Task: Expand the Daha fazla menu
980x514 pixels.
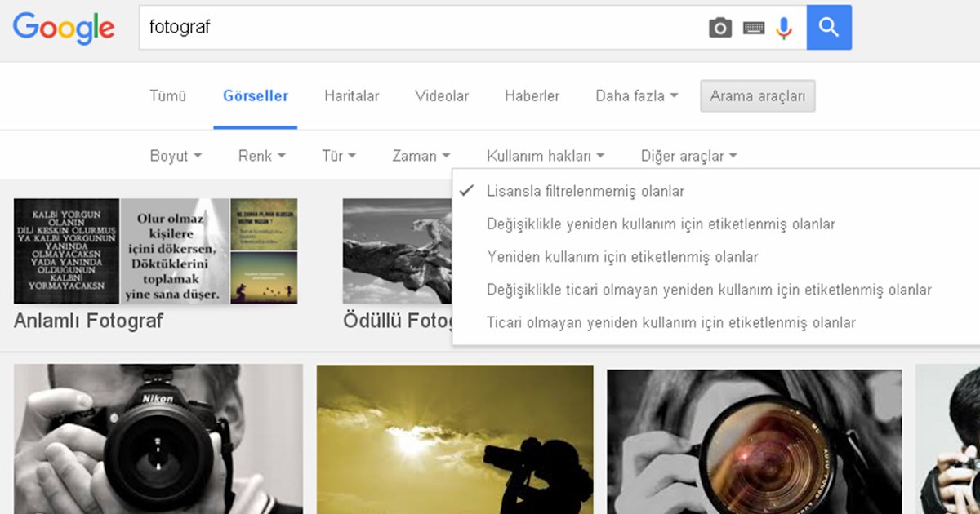Action: [635, 95]
